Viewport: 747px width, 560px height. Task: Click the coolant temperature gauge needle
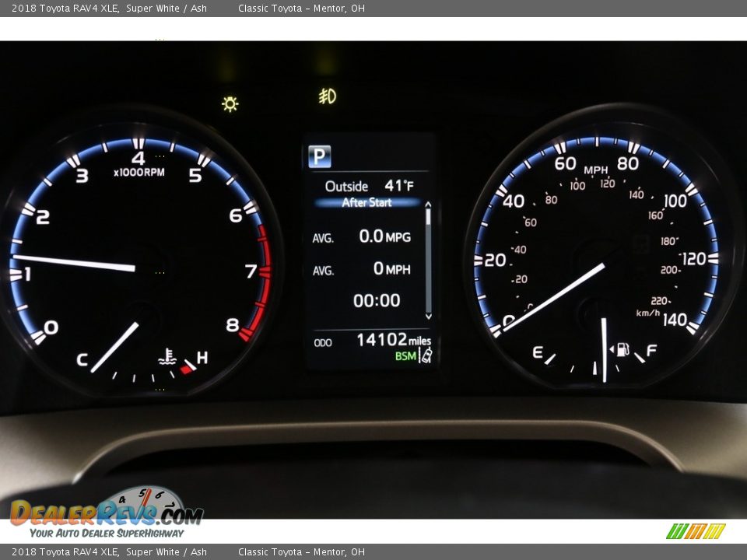click(x=114, y=347)
